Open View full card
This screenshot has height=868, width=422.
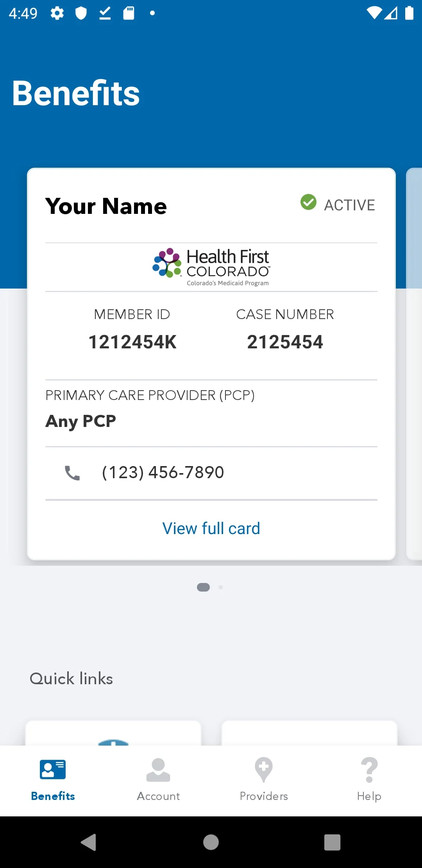pyautogui.click(x=211, y=528)
